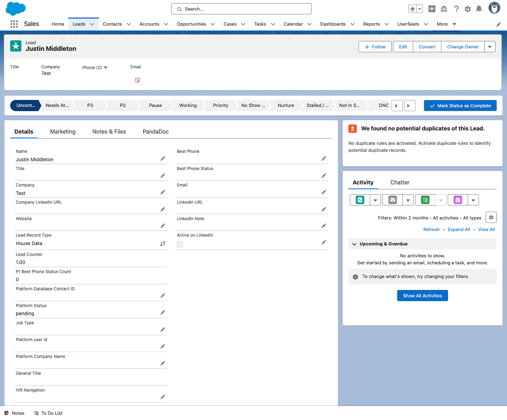
Task: Click Mark Status as Complete button
Action: (x=460, y=106)
